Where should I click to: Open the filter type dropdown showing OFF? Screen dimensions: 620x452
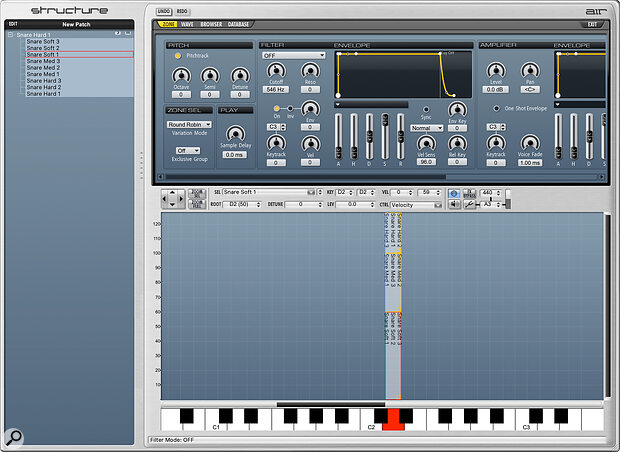(x=293, y=56)
